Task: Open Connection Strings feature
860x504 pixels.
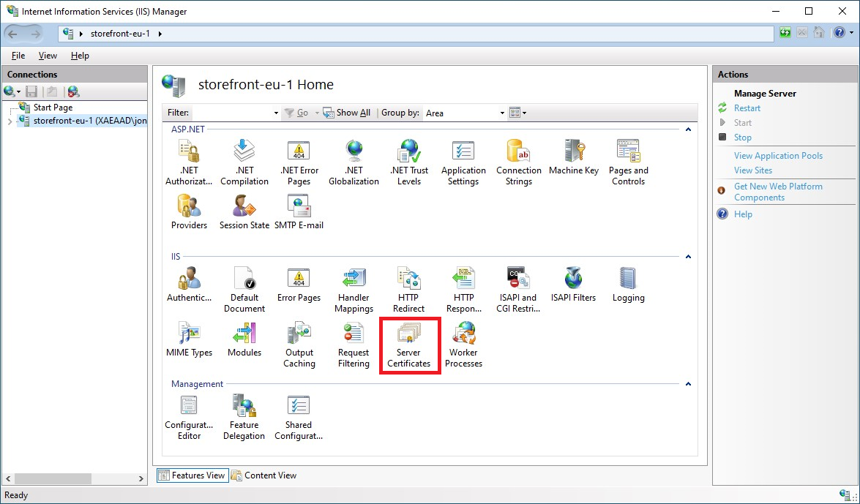Action: coord(518,162)
